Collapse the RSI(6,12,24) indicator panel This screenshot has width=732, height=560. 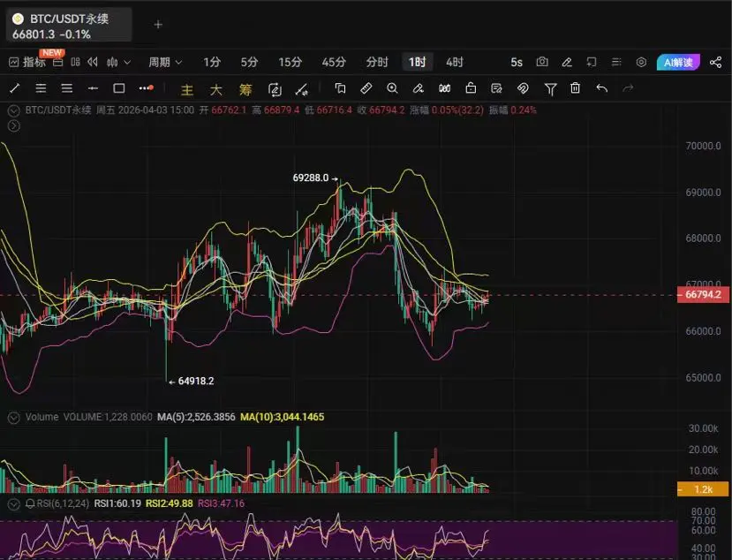[14, 503]
